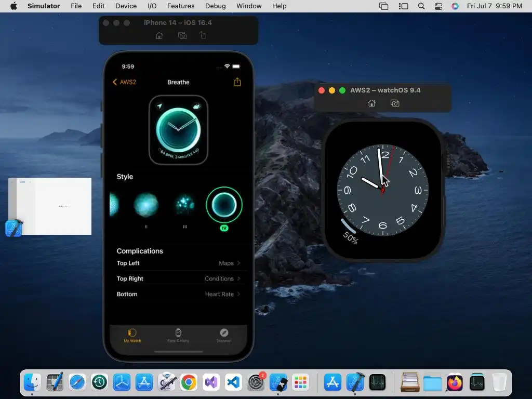Select Breathe style II
Viewport: 532px width, 399px height.
(x=146, y=205)
